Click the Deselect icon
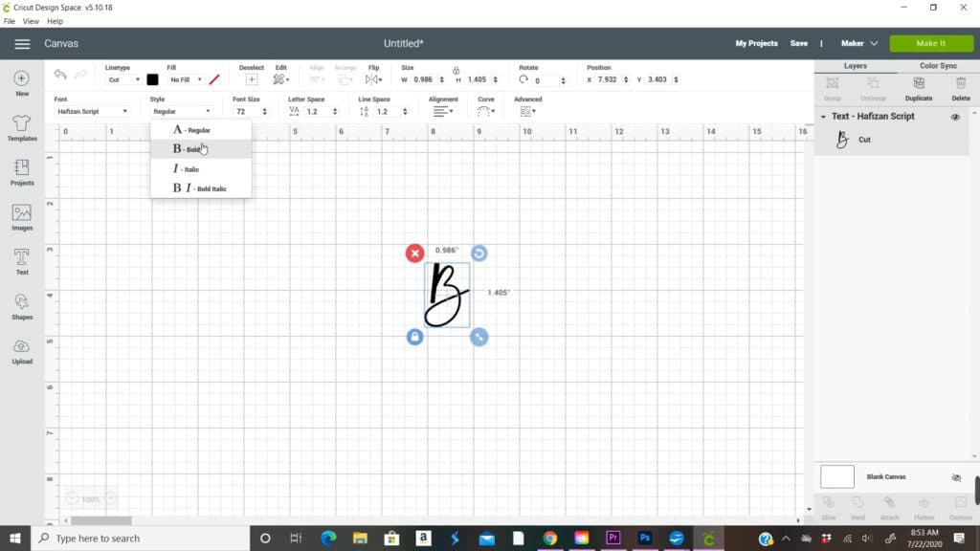Image resolution: width=980 pixels, height=551 pixels. [x=252, y=79]
